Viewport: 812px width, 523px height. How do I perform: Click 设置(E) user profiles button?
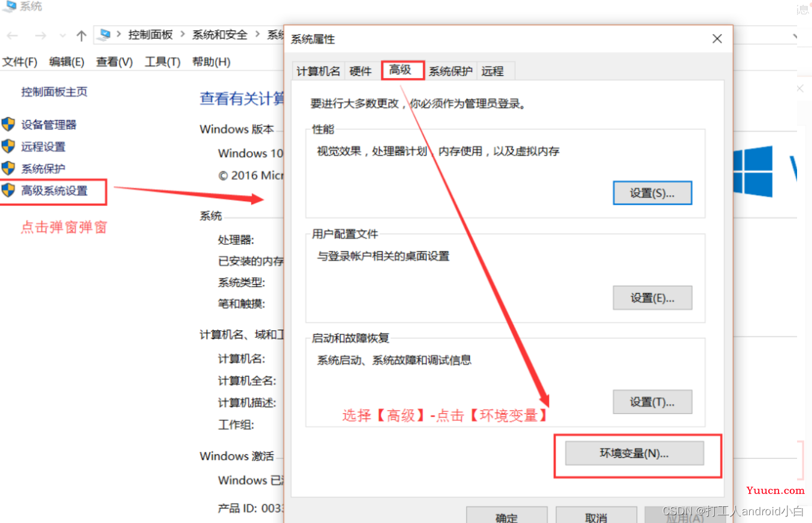(652, 297)
